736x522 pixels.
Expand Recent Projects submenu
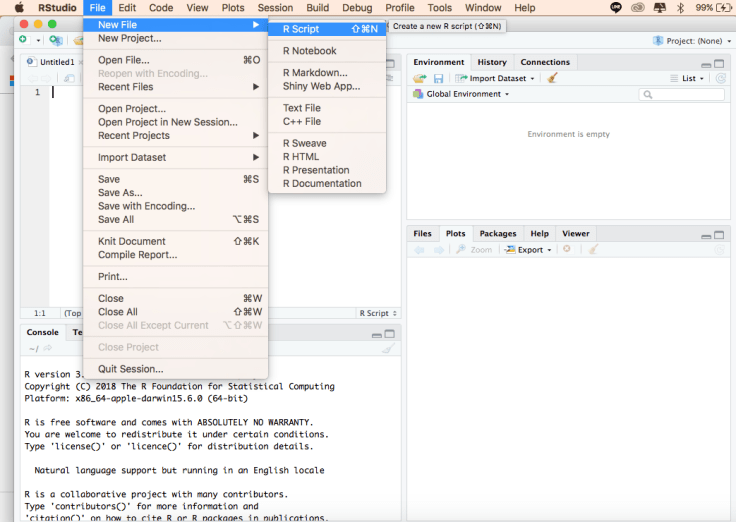pos(176,136)
